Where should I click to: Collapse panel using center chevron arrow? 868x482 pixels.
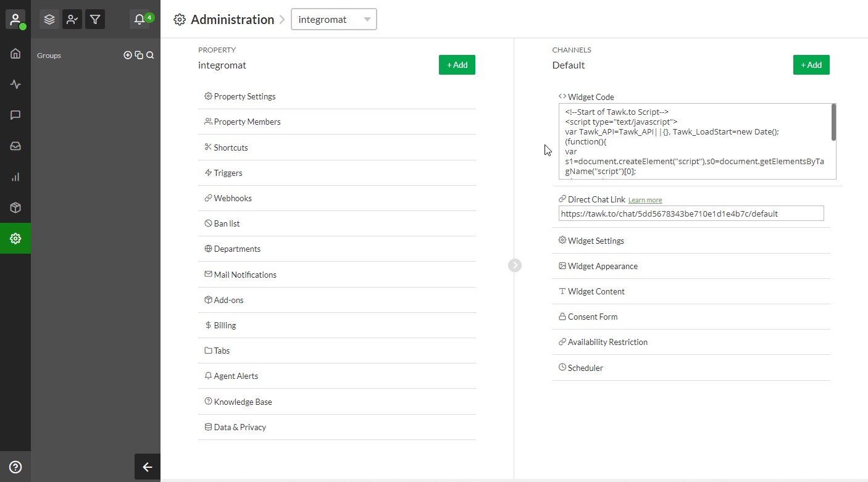(515, 265)
